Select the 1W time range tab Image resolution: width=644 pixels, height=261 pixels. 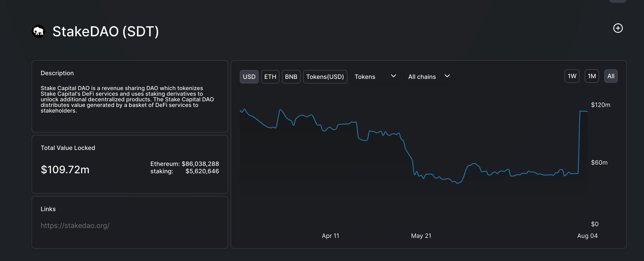[572, 76]
